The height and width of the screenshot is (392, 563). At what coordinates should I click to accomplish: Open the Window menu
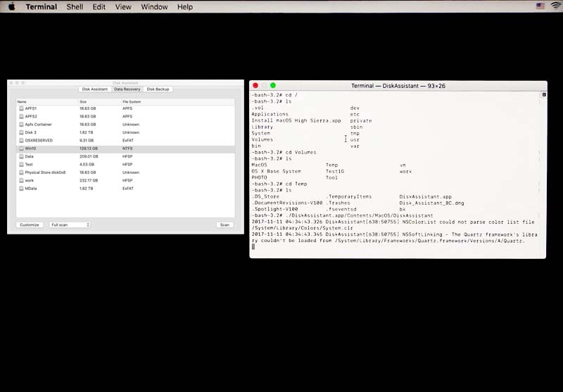point(154,7)
